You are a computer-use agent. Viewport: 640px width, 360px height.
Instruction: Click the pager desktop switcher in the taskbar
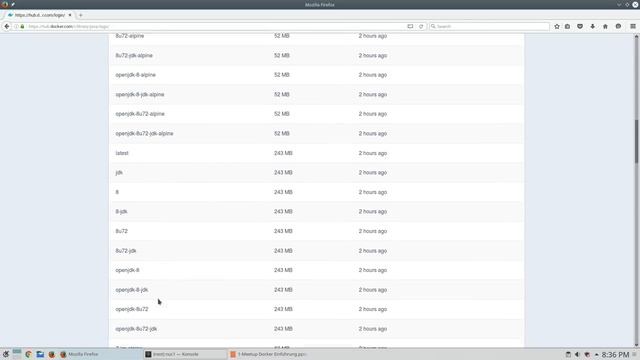point(17,354)
